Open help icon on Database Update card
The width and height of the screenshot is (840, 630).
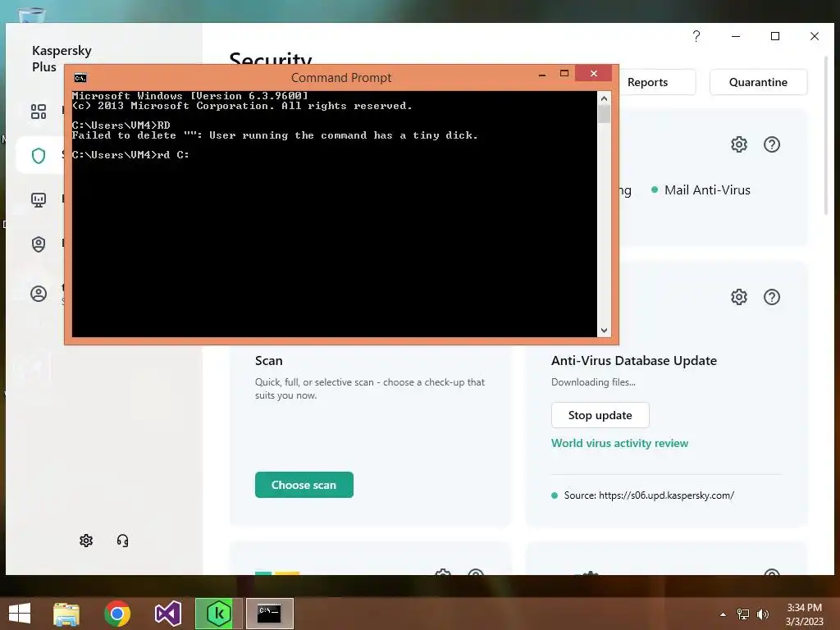click(x=772, y=297)
